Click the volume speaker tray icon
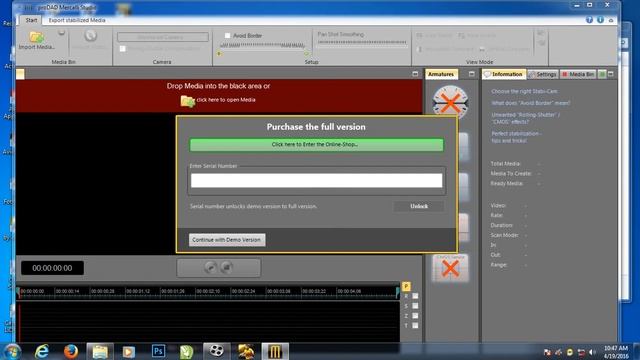Viewport: 640px width, 360px height. pos(592,352)
